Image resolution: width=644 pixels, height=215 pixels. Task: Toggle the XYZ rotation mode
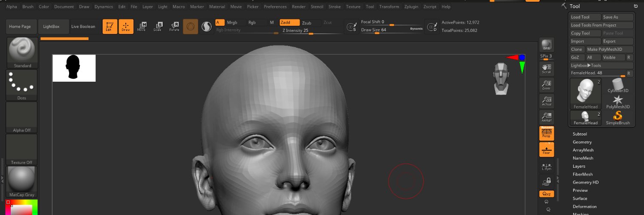[x=547, y=194]
